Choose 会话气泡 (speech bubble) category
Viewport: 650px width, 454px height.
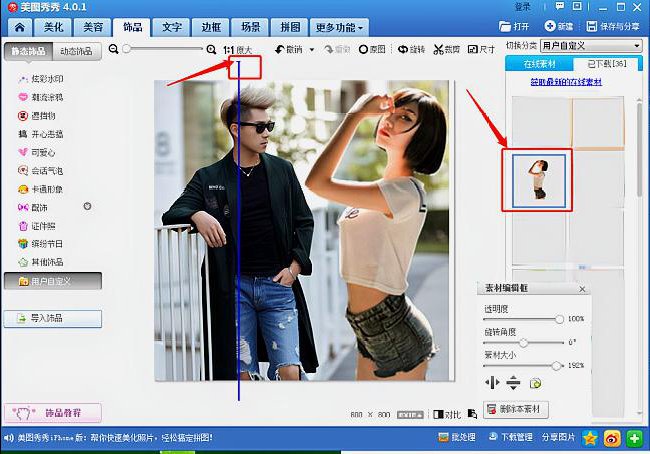pos(41,170)
